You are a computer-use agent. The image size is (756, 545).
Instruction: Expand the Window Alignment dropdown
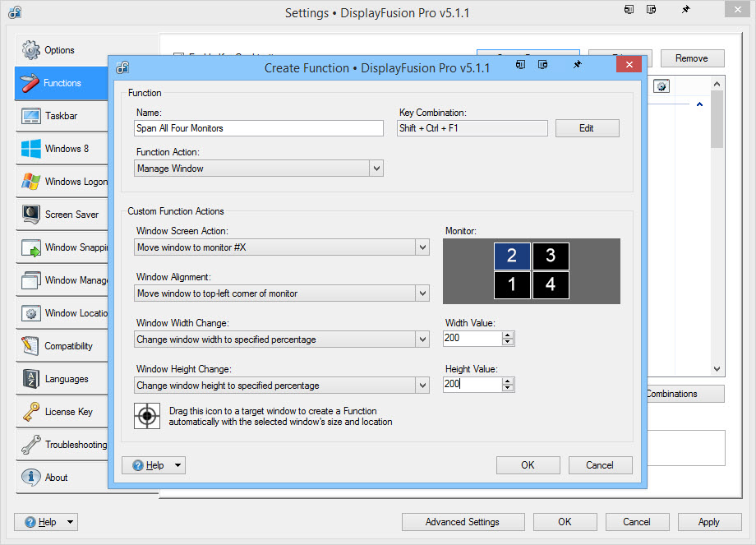coord(282,293)
